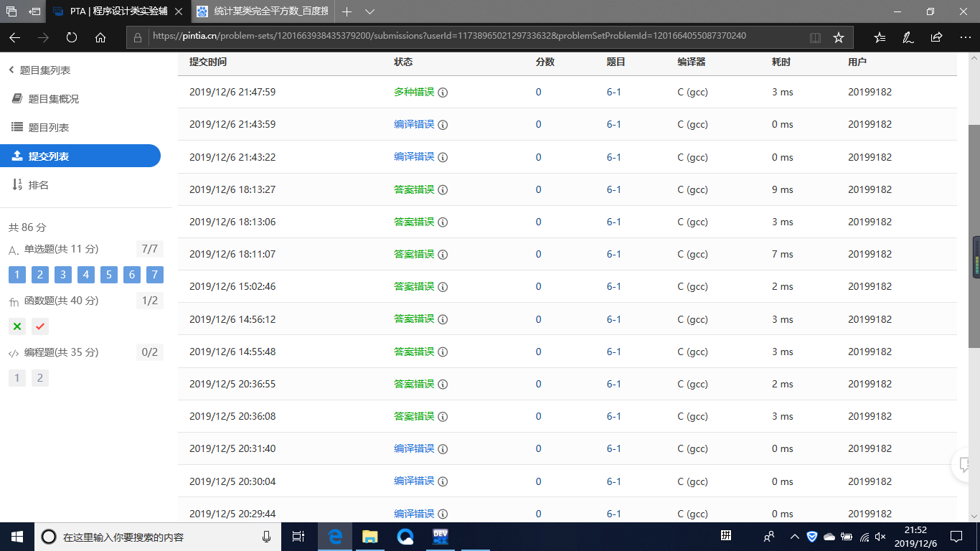Open the Wi-Fi network tray icon
The image size is (980, 551).
[864, 537]
